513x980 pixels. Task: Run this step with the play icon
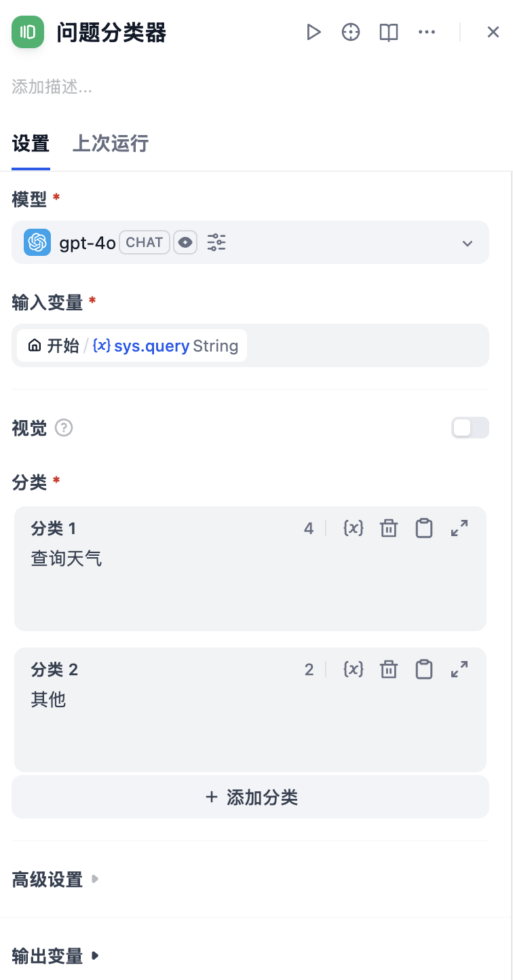click(313, 32)
